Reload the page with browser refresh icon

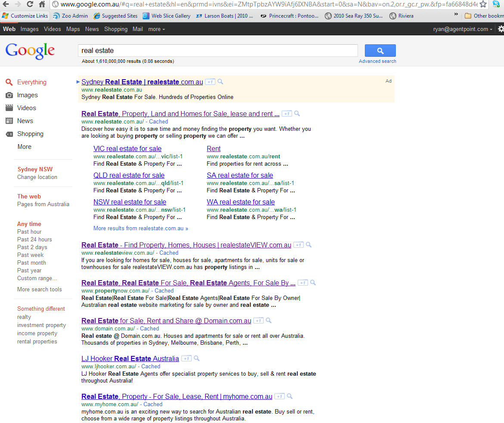(30, 4)
